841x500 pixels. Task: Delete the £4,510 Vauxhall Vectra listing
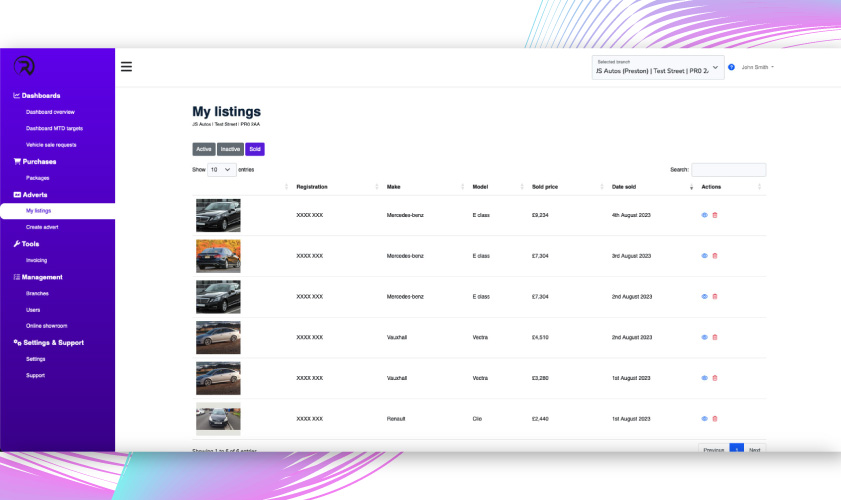pos(715,337)
